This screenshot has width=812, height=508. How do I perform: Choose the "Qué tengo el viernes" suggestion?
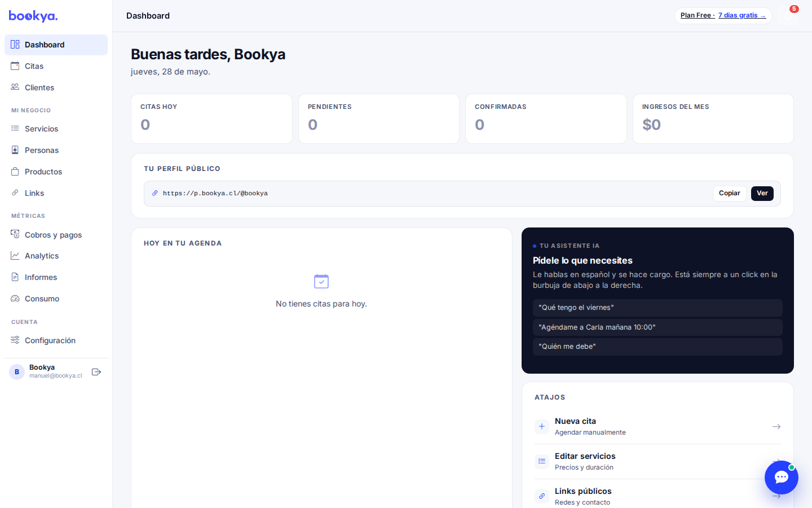point(657,308)
